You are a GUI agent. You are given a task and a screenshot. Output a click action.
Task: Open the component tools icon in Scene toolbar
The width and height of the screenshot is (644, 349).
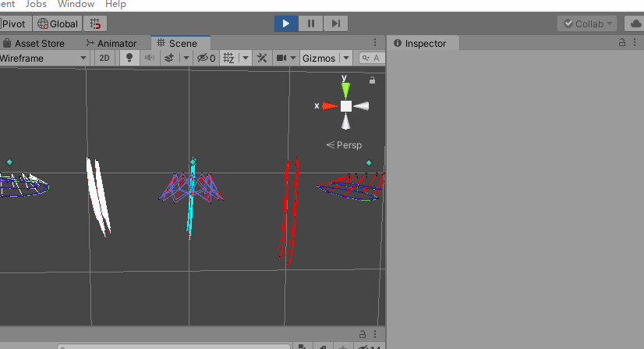click(262, 58)
